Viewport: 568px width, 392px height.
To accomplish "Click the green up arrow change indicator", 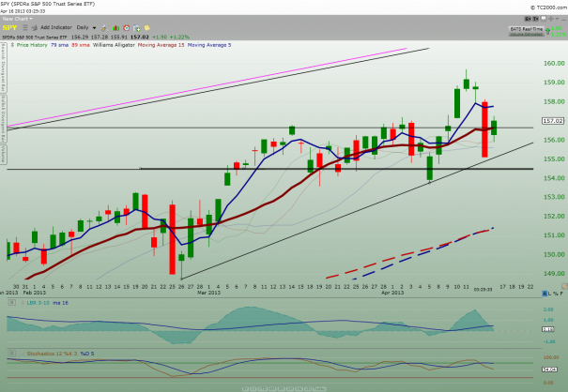I will (x=547, y=31).
